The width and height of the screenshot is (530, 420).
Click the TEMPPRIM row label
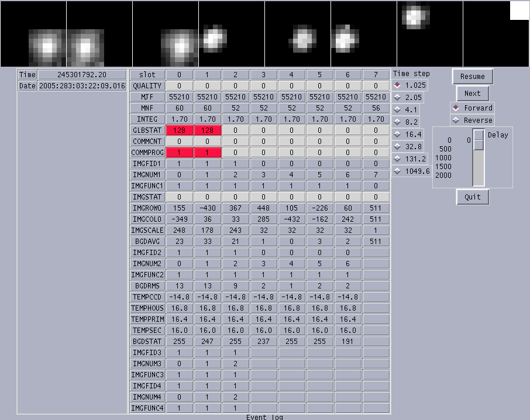click(147, 319)
